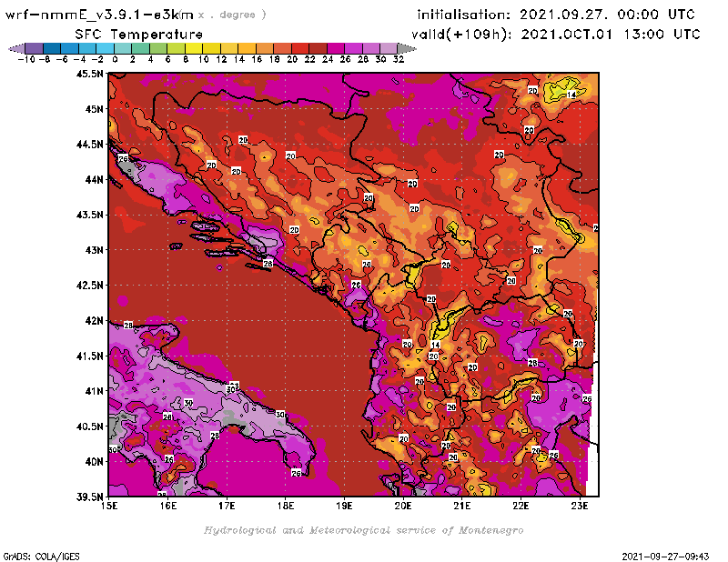Click the '41N' latitude label
Viewport: 728px width, 562px height.
click(x=94, y=391)
